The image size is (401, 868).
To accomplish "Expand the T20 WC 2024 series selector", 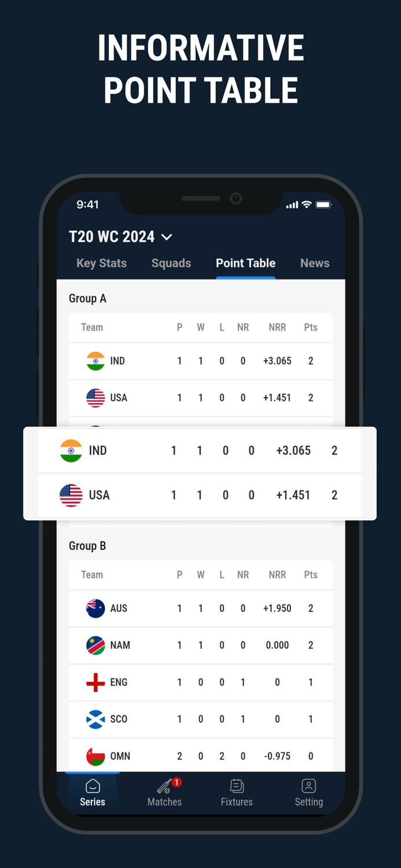I will (167, 237).
